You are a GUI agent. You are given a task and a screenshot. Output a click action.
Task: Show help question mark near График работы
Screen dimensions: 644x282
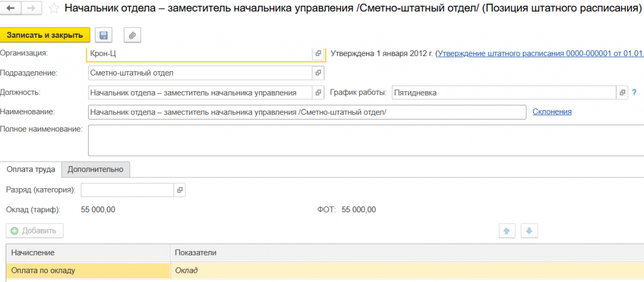(634, 93)
